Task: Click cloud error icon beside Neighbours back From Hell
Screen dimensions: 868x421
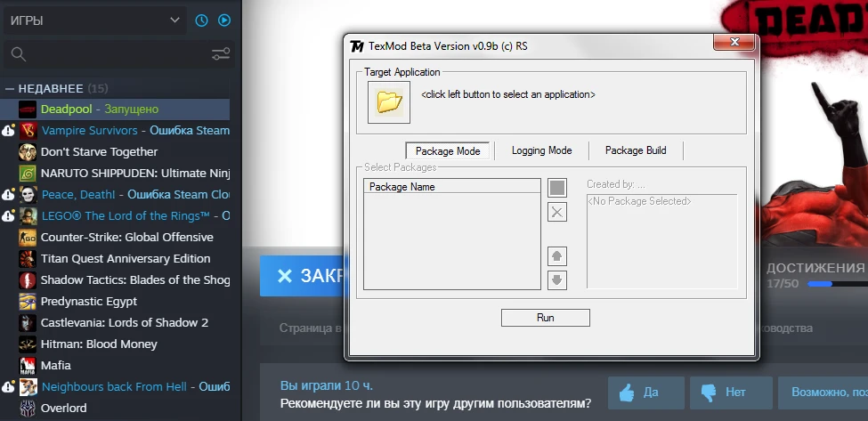Action: pyautogui.click(x=8, y=386)
